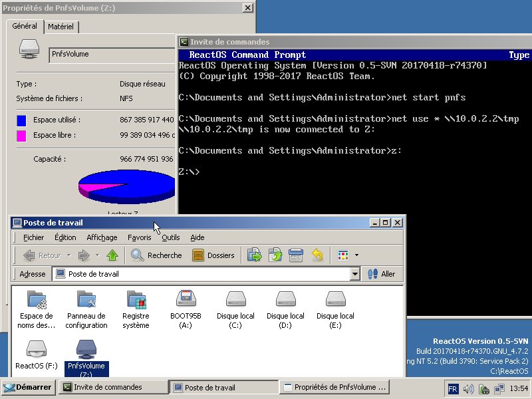Open the Retour history dropdown arrow
The width and height of the screenshot is (532, 399).
68,255
